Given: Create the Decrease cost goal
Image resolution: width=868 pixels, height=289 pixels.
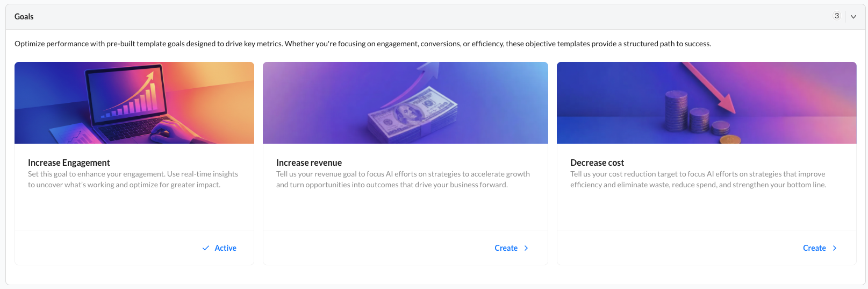Looking at the screenshot, I should 814,248.
